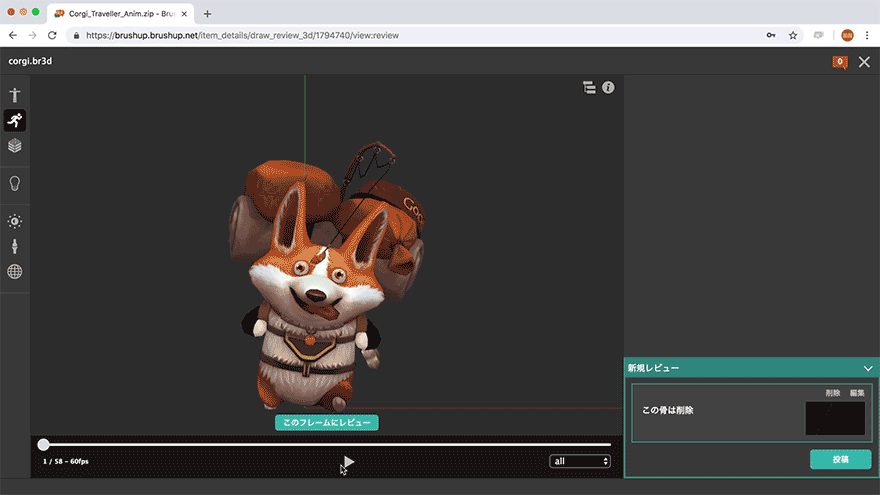Show model info via i icon
880x495 pixels.
point(608,88)
